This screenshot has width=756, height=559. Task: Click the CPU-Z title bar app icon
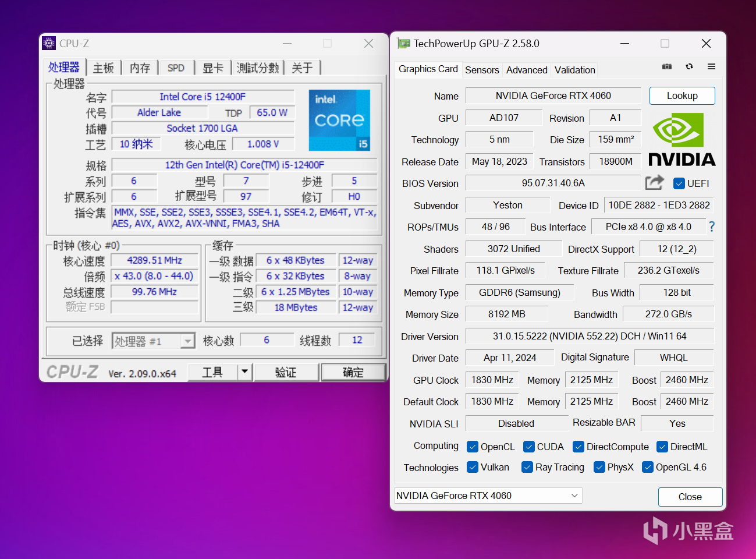[49, 43]
